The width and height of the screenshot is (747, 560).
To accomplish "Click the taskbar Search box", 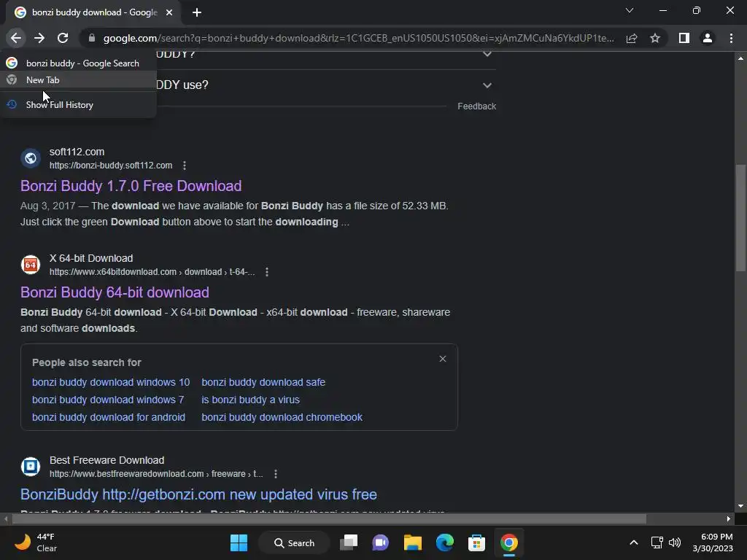I will 295,542.
